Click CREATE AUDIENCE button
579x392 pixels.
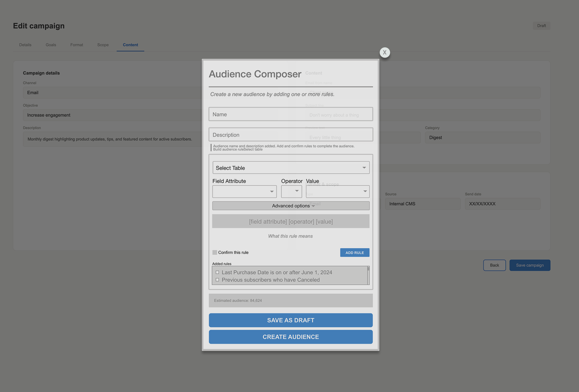click(x=291, y=337)
